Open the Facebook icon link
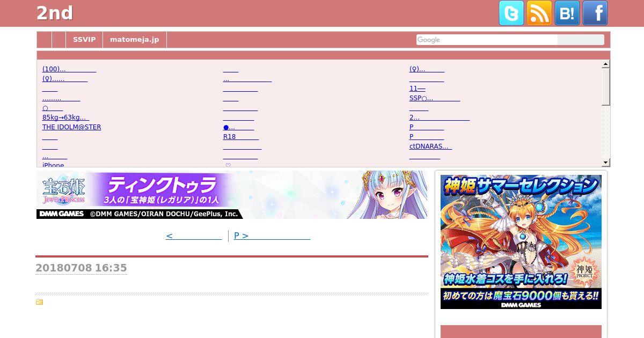This screenshot has width=644, height=338. [x=595, y=13]
